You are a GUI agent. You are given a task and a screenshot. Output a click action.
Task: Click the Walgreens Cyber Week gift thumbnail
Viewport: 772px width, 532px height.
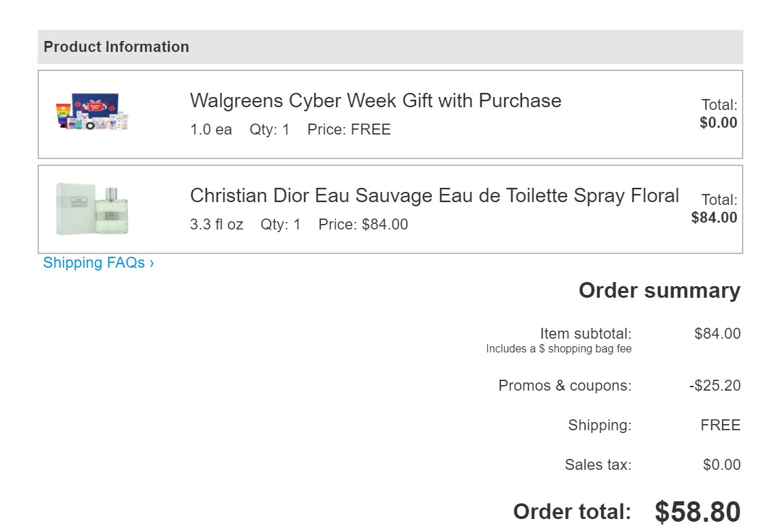pos(92,113)
